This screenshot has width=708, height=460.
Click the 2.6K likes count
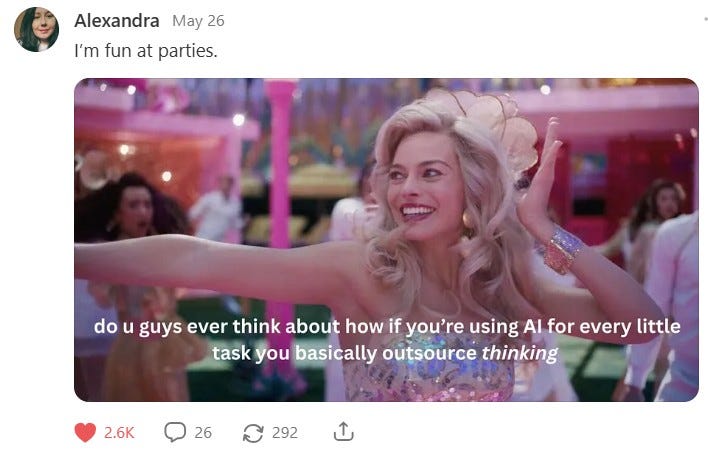(x=119, y=433)
